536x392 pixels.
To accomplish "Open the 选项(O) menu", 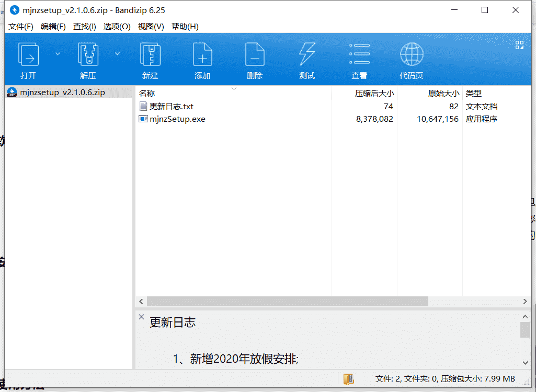I will [117, 27].
